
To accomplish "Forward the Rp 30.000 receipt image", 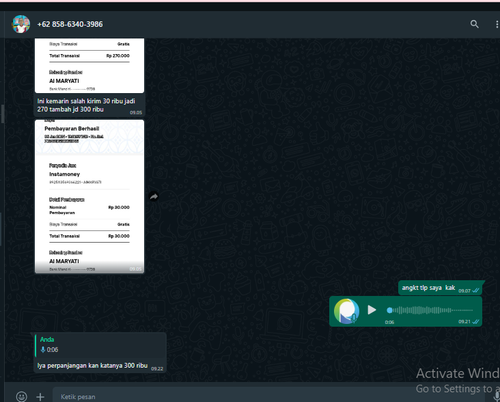I will coord(154,197).
